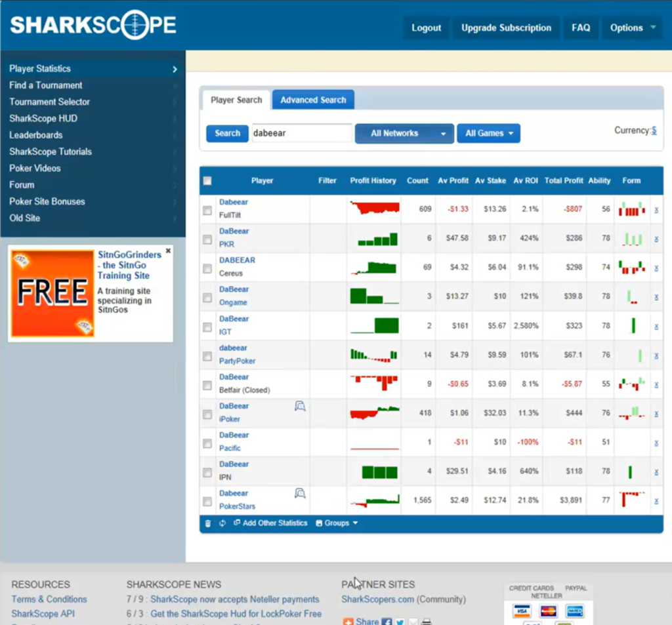This screenshot has width=672, height=625.
Task: Click the print icon in footer
Action: 427,622
